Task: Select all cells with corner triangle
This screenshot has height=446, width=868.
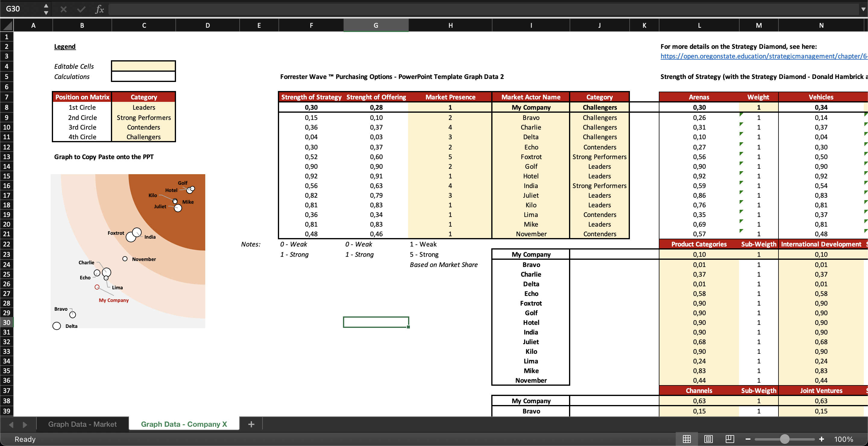Action: (7, 25)
